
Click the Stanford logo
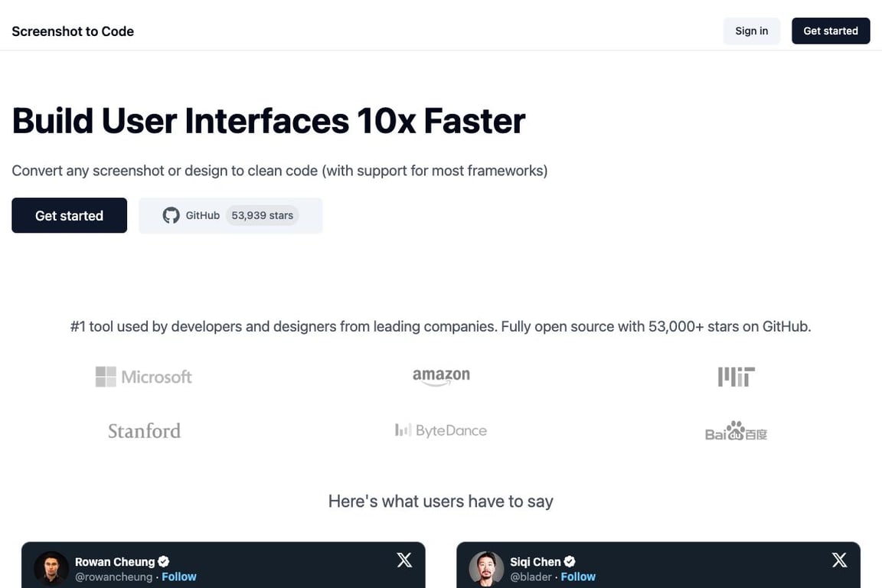point(145,431)
